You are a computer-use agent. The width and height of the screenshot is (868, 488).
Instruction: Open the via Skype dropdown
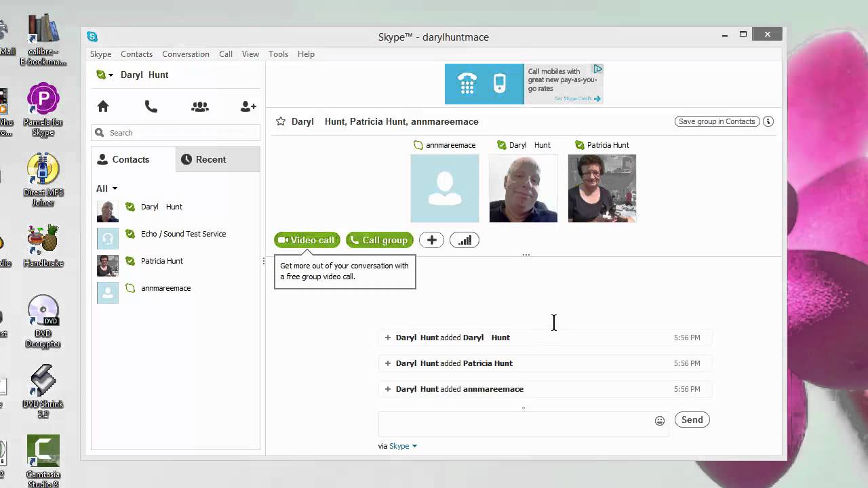pyautogui.click(x=403, y=446)
